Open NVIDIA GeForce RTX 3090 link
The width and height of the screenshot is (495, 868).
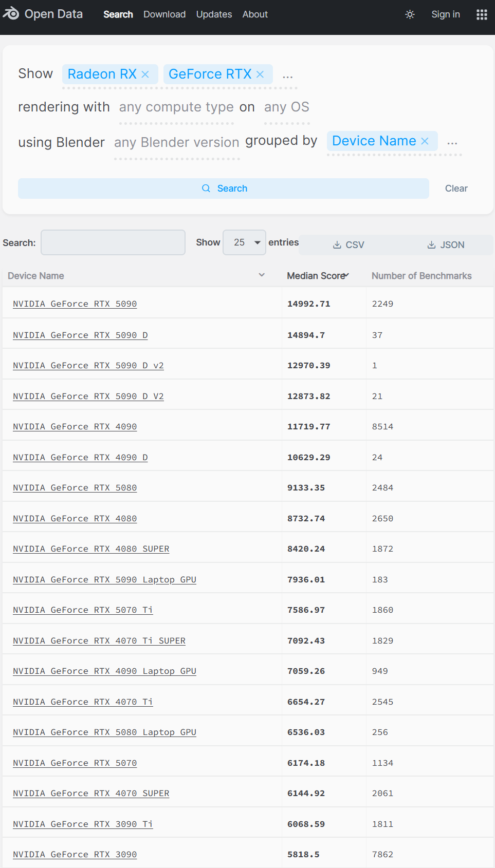pyautogui.click(x=75, y=855)
